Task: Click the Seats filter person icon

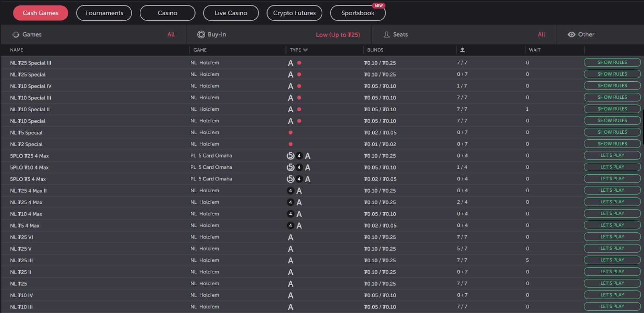Action: 386,35
